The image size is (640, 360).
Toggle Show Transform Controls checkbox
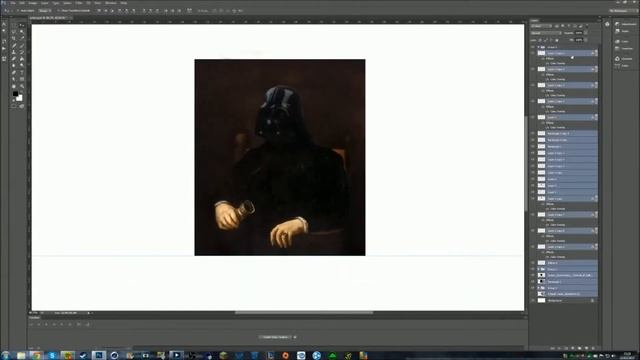click(59, 11)
